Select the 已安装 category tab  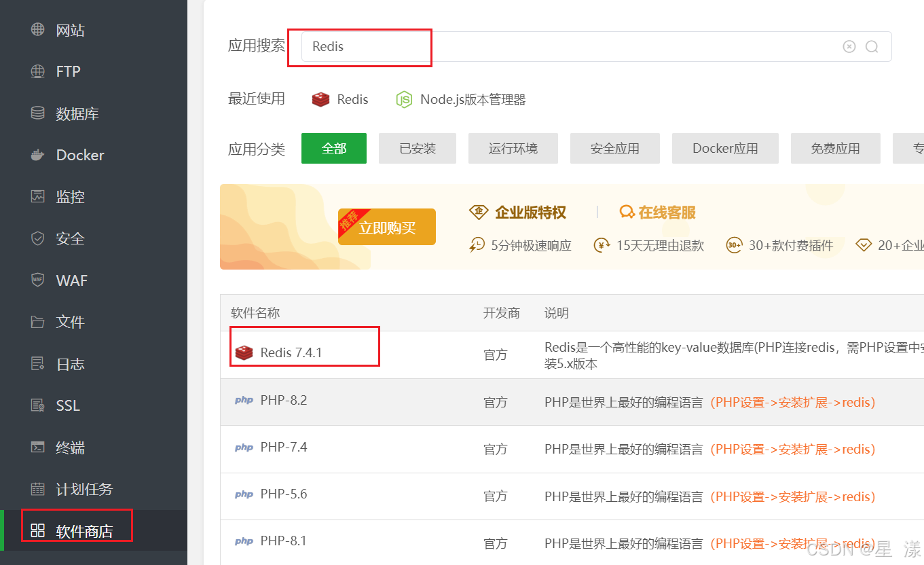pos(418,148)
